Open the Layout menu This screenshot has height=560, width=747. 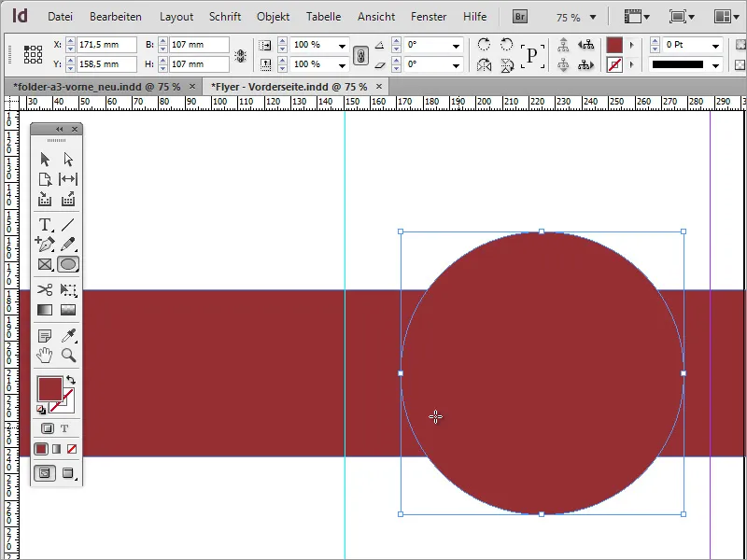pyautogui.click(x=176, y=17)
